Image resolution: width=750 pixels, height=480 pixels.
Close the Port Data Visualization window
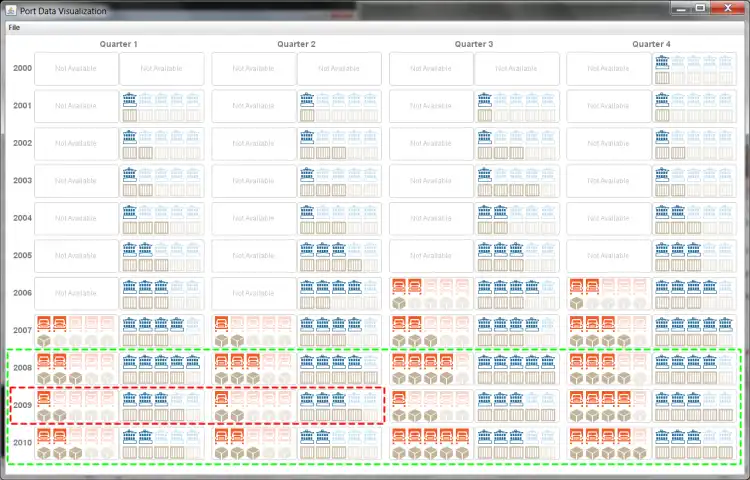(728, 7)
